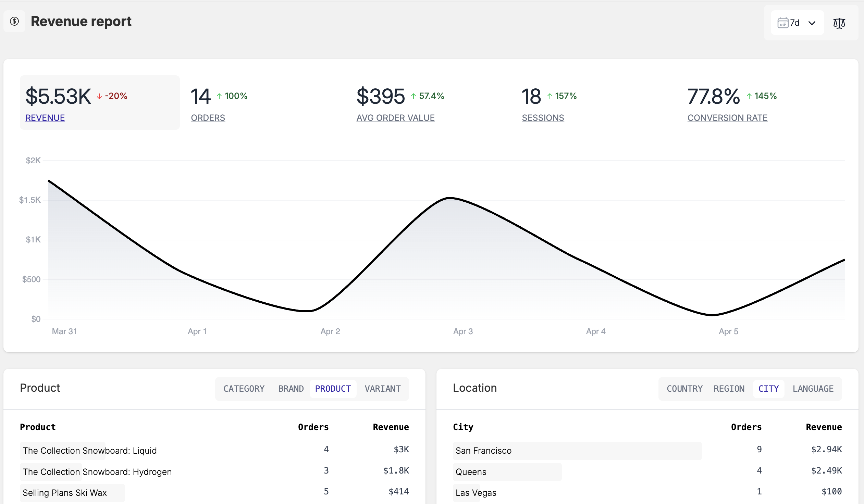Click the calendar icon in date picker
The image size is (864, 504).
[783, 23]
